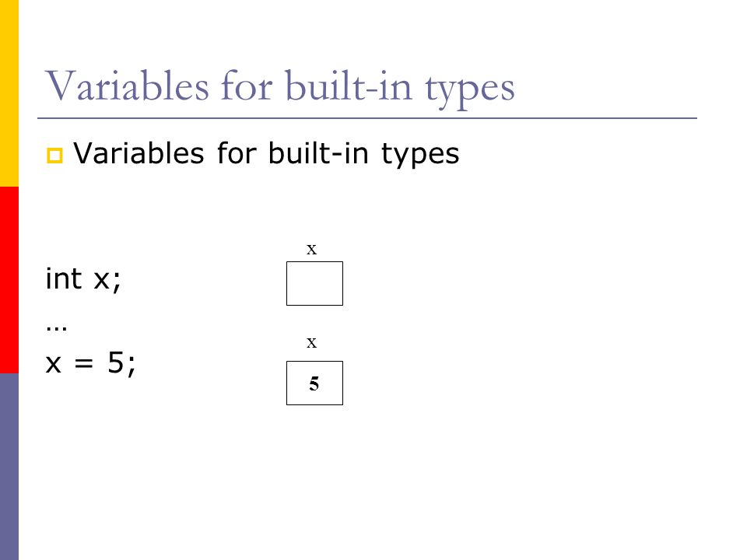This screenshot has height=560, width=747.
Task: Click the equals sign in 'x = 5;'
Action: click(x=84, y=364)
